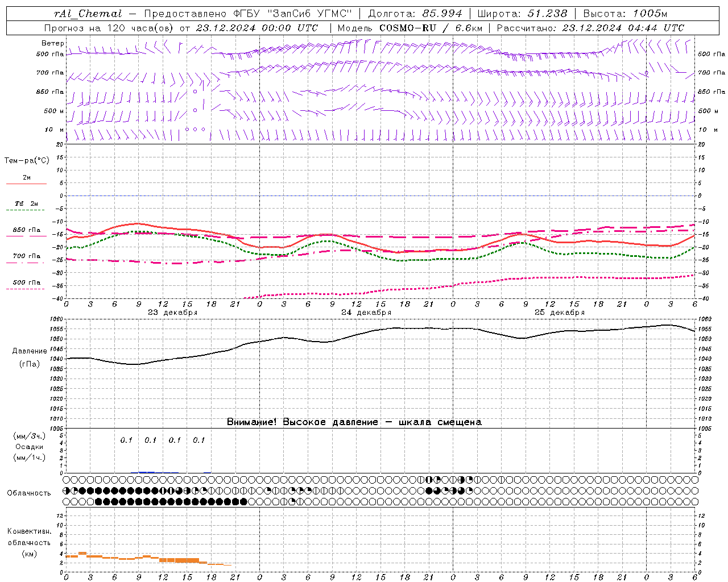The width and height of the screenshot is (728, 582).
Task: Click the Долгота: 85.994 value
Action: [x=416, y=14]
